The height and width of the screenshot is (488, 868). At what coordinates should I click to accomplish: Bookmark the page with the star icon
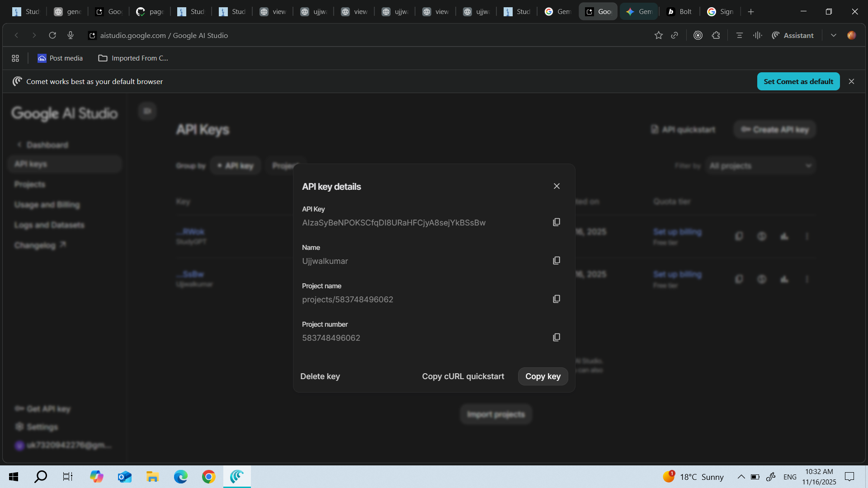pos(658,35)
